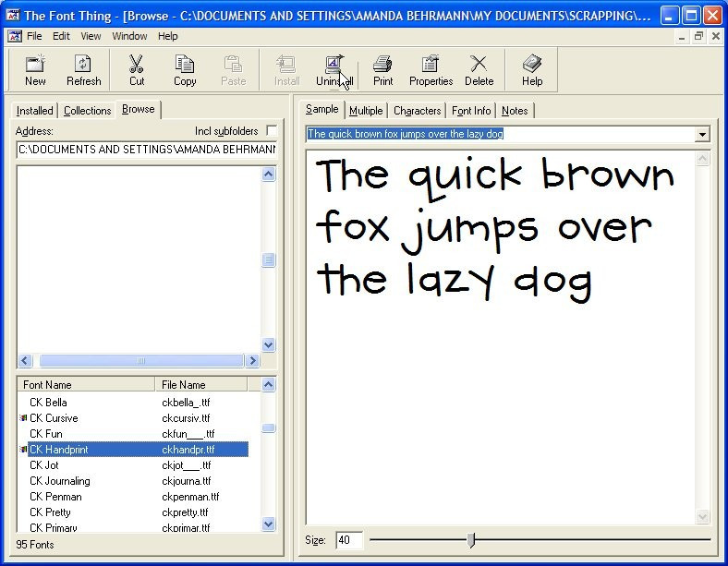Click folder tree scroll down arrow
The width and height of the screenshot is (728, 566).
268,344
